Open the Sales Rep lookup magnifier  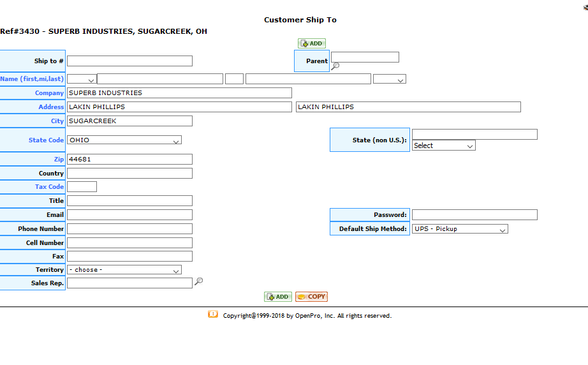pyautogui.click(x=198, y=281)
